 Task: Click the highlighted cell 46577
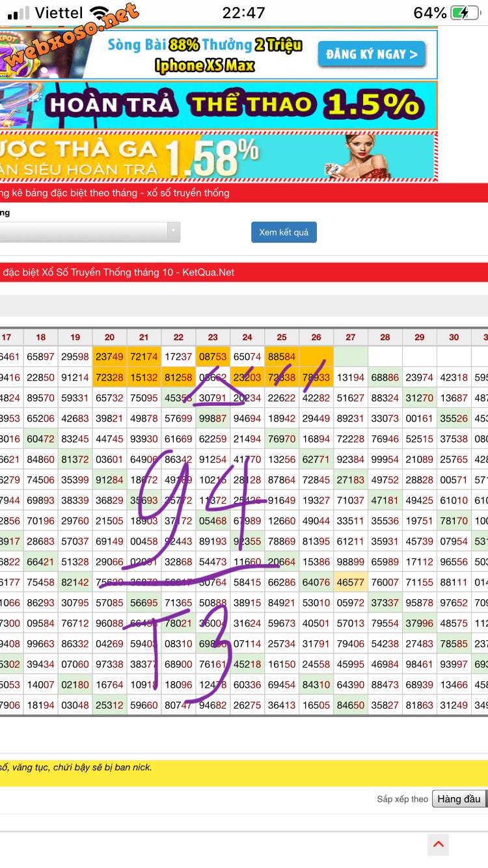tap(351, 582)
